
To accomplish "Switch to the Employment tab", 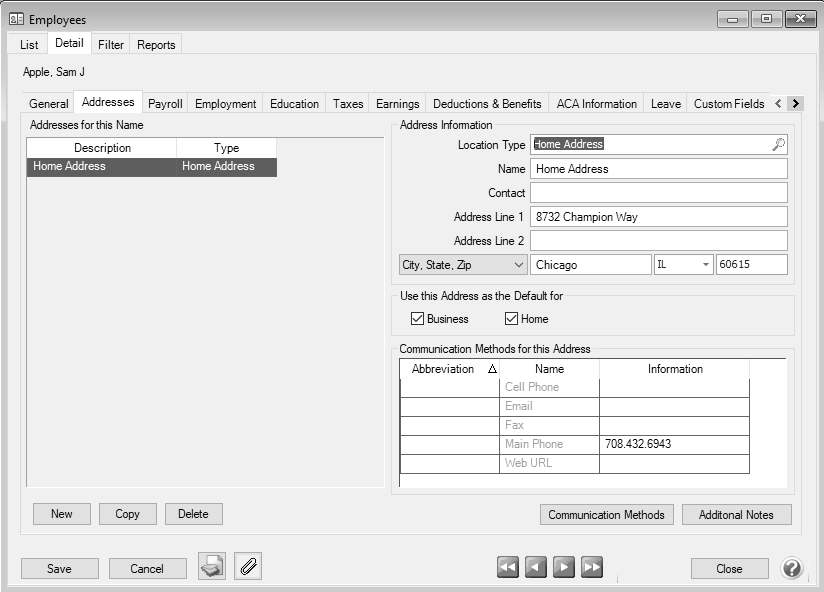I will 225,103.
